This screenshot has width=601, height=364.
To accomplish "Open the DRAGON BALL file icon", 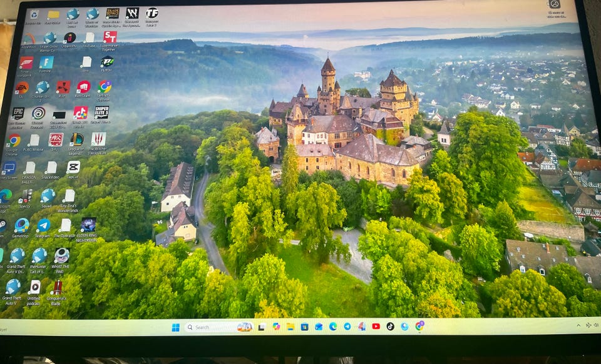I will tap(29, 168).
